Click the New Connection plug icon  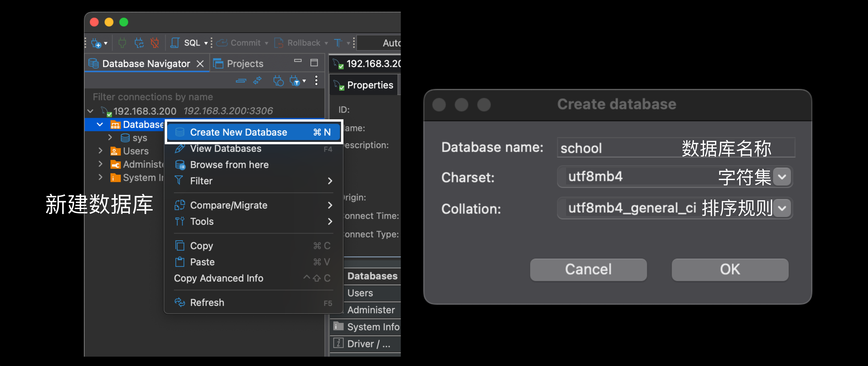click(96, 43)
